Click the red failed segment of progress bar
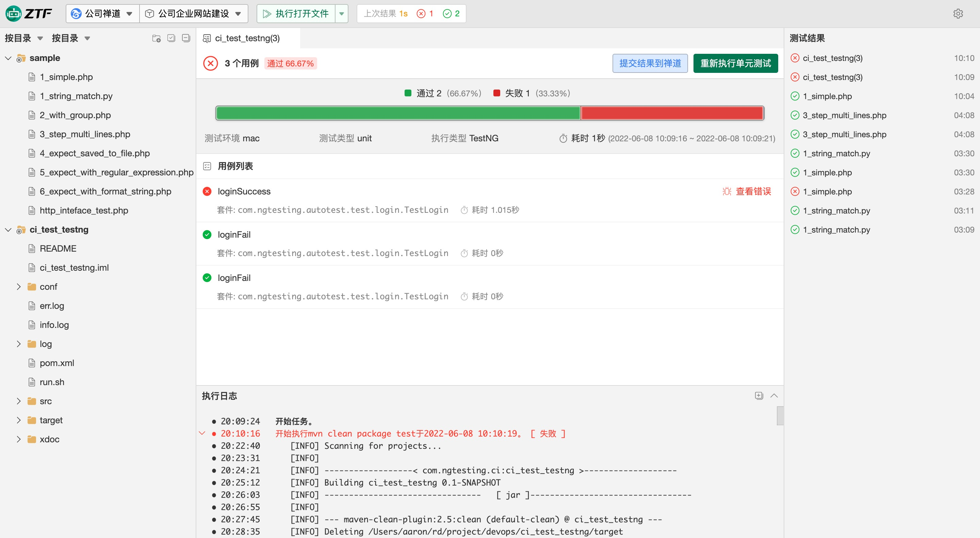980x538 pixels. [x=672, y=113]
